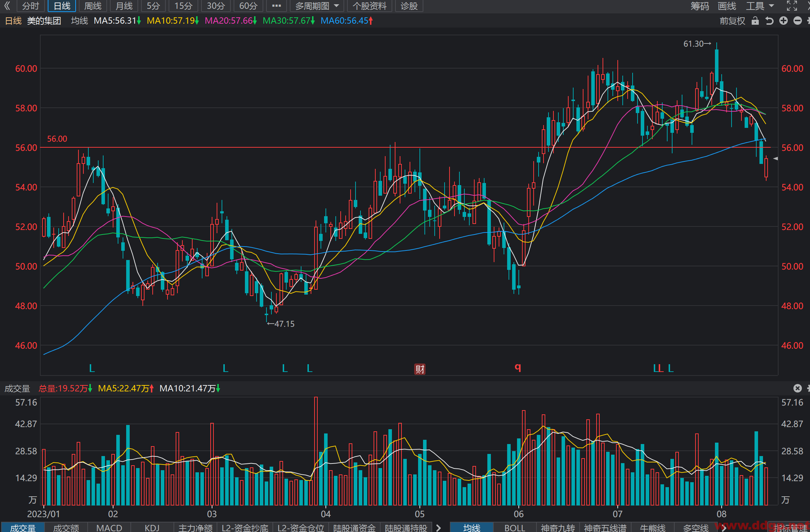Show more sub-indicator tabs with right chevron
The width and height of the screenshot is (810, 532).
(x=439, y=527)
